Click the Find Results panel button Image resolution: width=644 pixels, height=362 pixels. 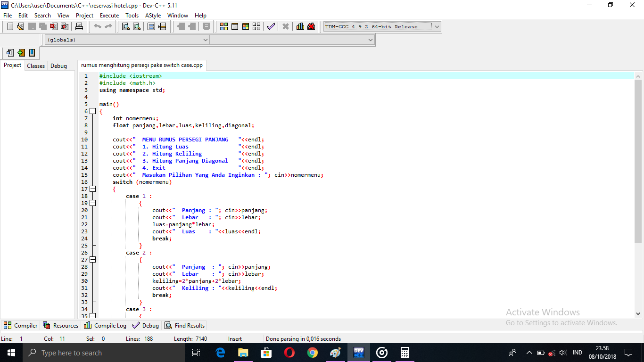tap(184, 325)
